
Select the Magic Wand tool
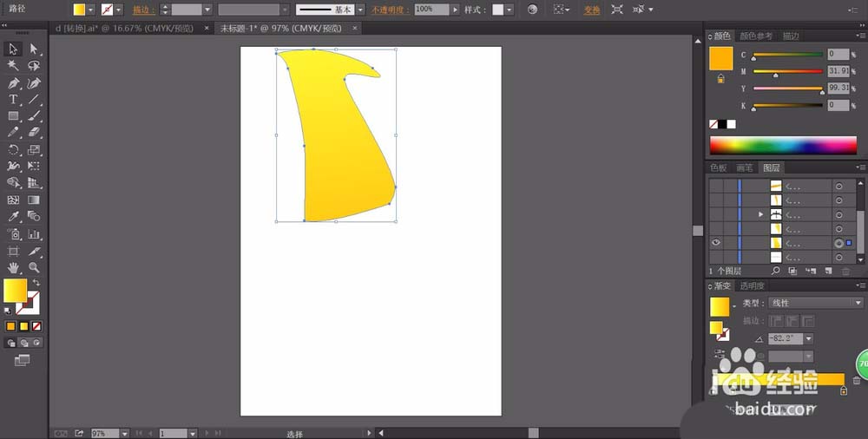[x=13, y=65]
